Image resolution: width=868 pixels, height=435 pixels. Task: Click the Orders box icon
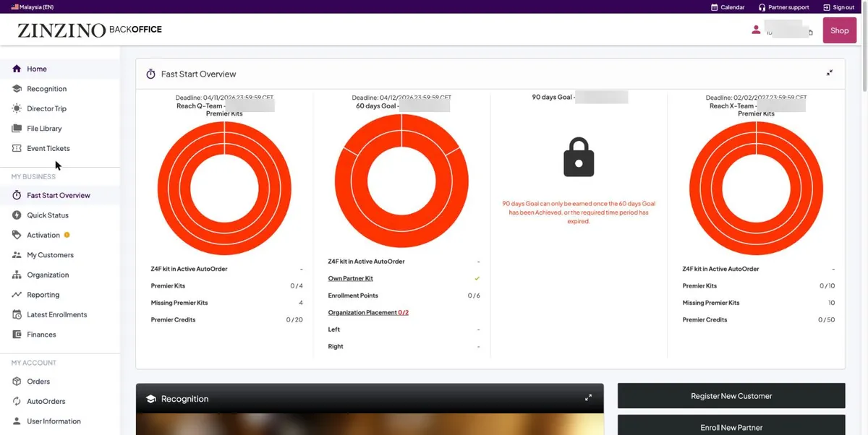pyautogui.click(x=17, y=382)
